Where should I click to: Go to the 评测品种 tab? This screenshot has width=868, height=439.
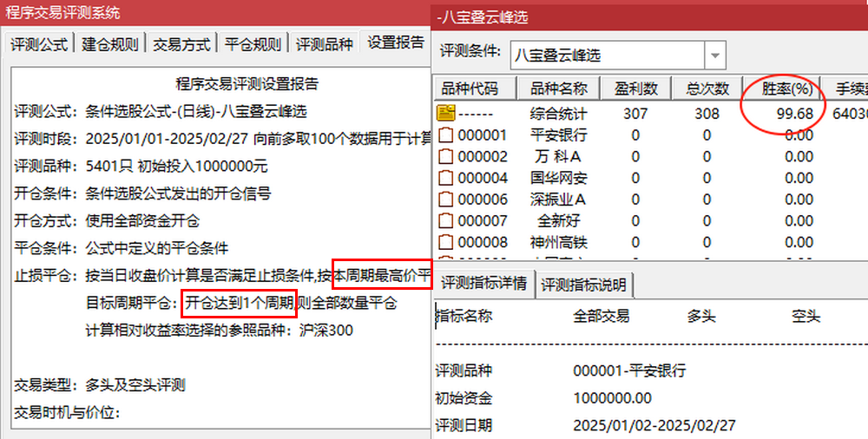325,43
